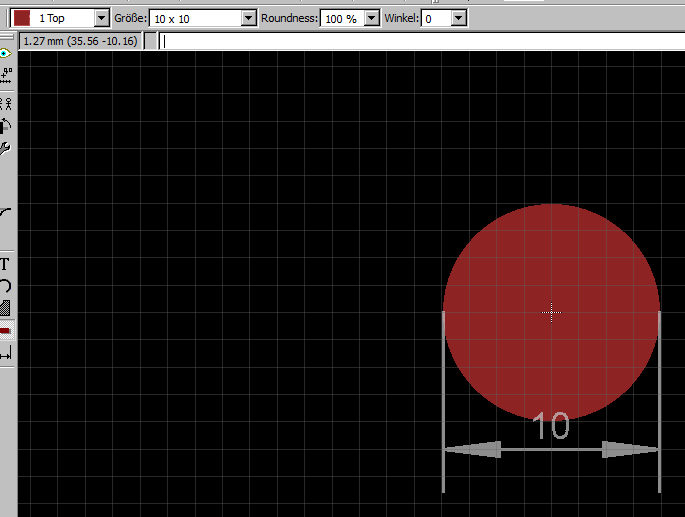Open the Roundness percentage dropdown arrow
This screenshot has width=685, height=517.
371,18
